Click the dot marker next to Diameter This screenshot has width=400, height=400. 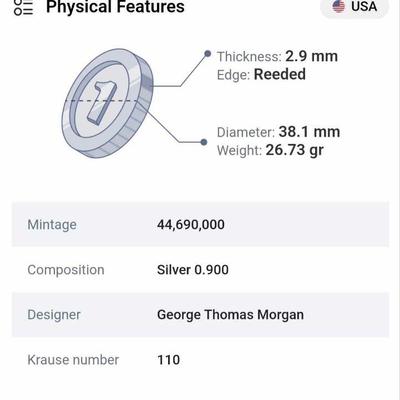204,142
